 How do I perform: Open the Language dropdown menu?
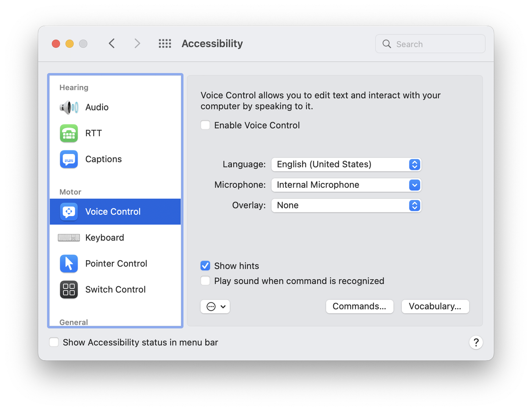point(346,164)
